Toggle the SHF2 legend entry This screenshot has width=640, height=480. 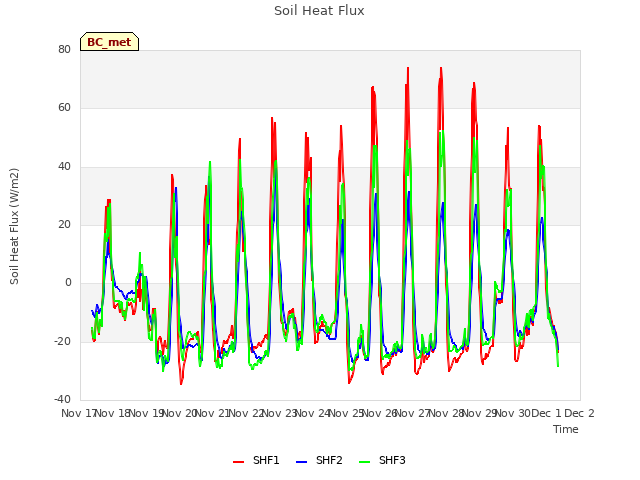click(x=319, y=460)
